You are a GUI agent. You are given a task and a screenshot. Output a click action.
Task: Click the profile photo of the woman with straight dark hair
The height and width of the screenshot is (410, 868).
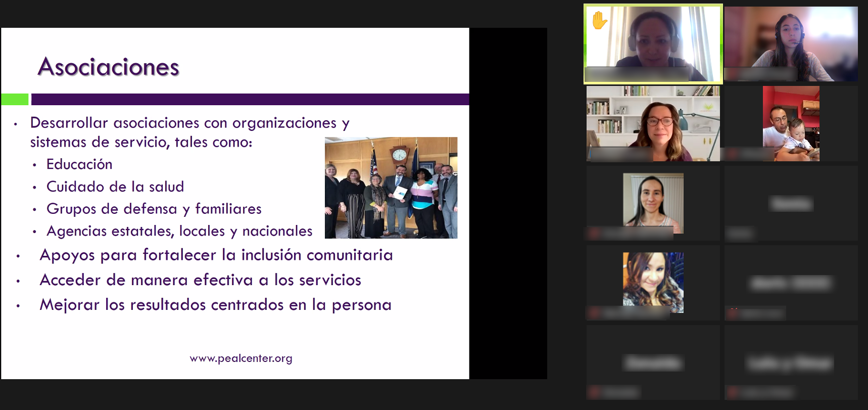coord(653,203)
